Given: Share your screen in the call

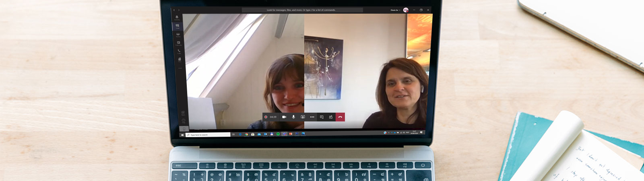Looking at the screenshot, I should click(x=303, y=117).
